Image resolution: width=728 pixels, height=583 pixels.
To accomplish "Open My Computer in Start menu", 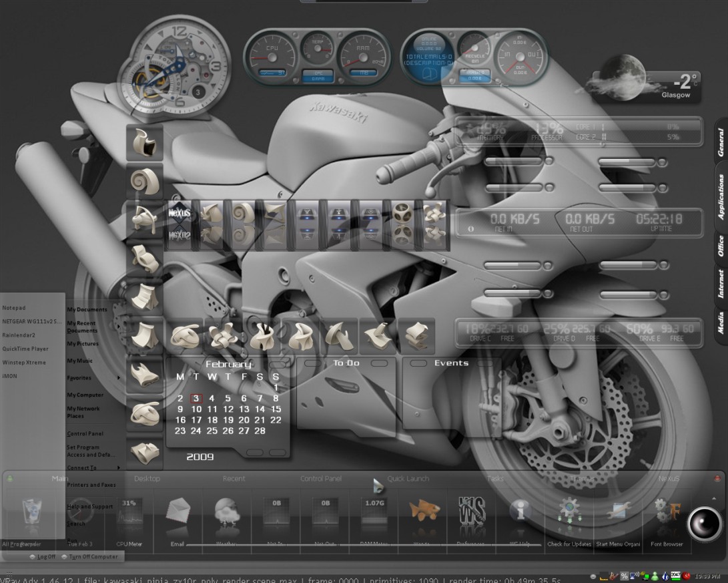I will pyautogui.click(x=85, y=395).
